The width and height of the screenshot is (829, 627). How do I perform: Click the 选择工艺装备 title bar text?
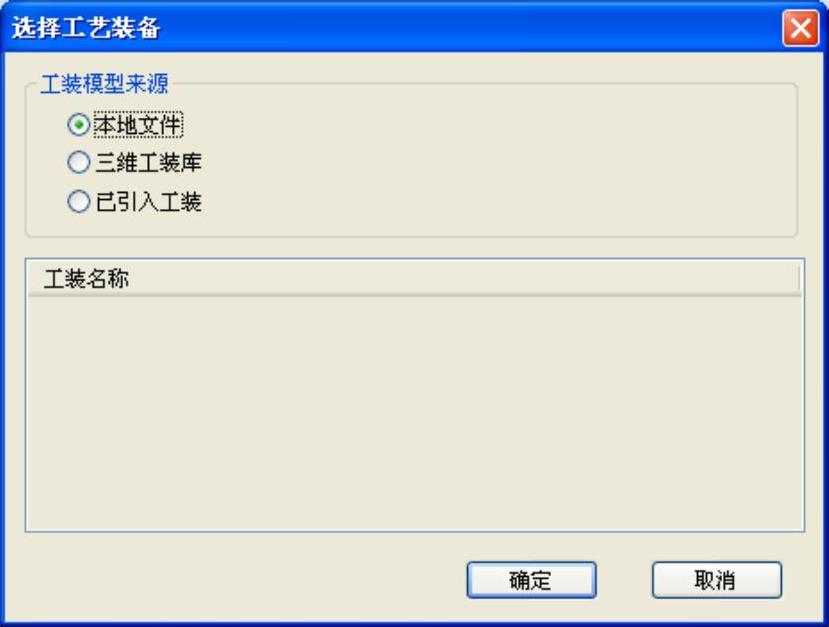[x=86, y=27]
